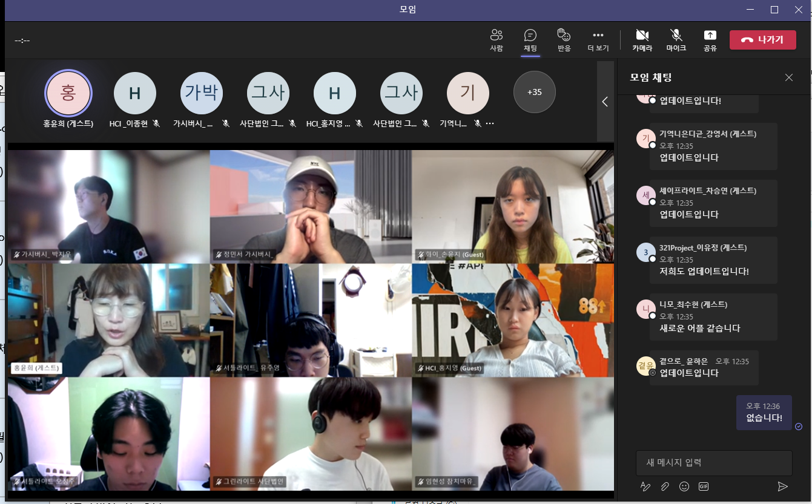Send the message with arrow icon

[x=782, y=486]
